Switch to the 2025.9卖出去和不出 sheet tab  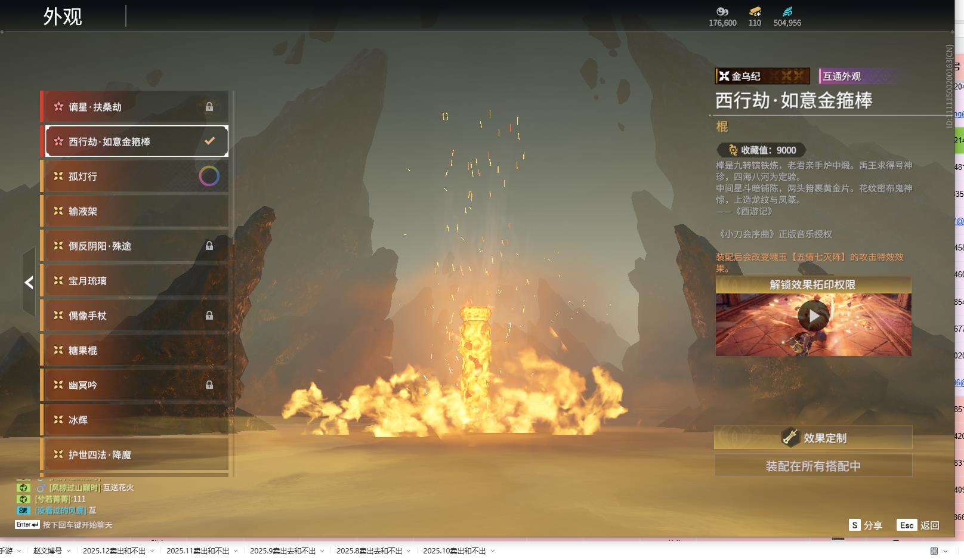(x=282, y=551)
